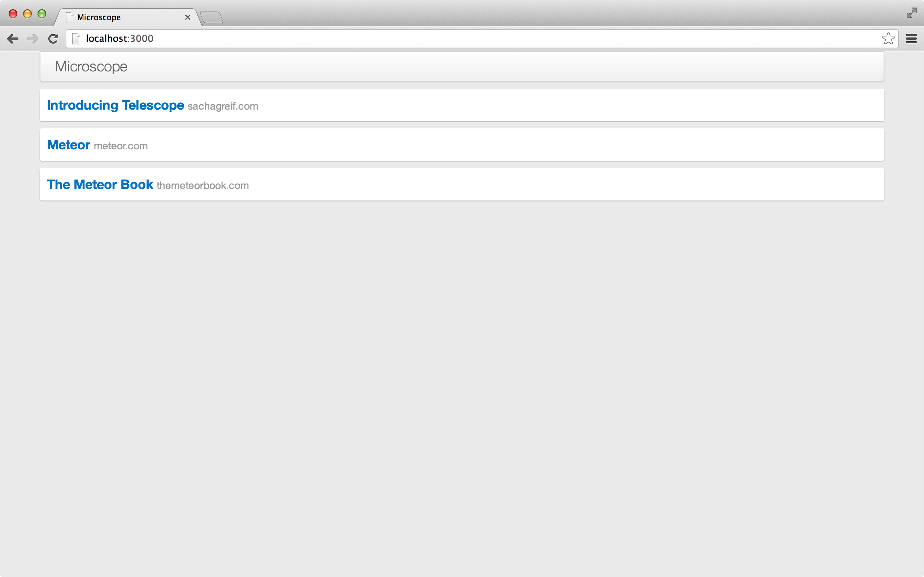
Task: Open The Meteor Book link
Action: tap(100, 185)
